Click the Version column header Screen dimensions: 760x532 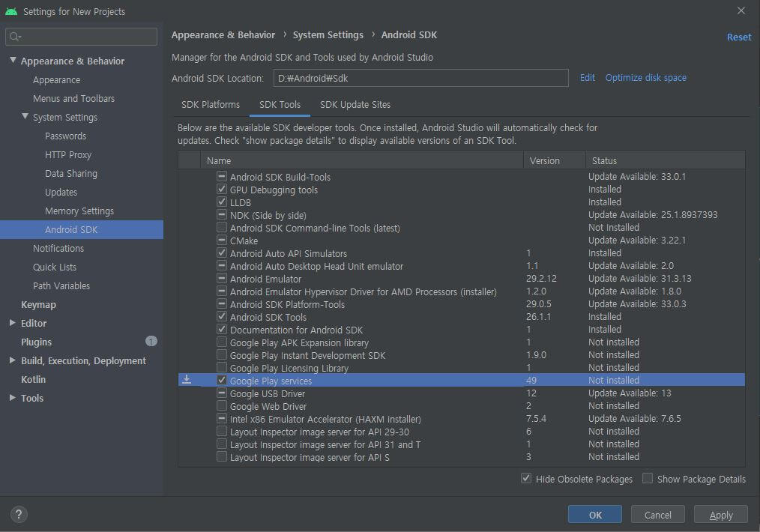pyautogui.click(x=555, y=160)
